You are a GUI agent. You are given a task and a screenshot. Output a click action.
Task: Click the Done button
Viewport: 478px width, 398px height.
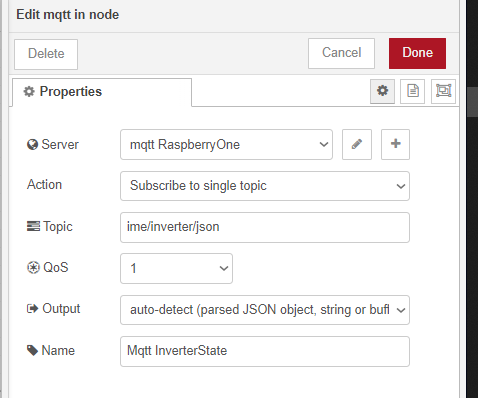(x=417, y=53)
